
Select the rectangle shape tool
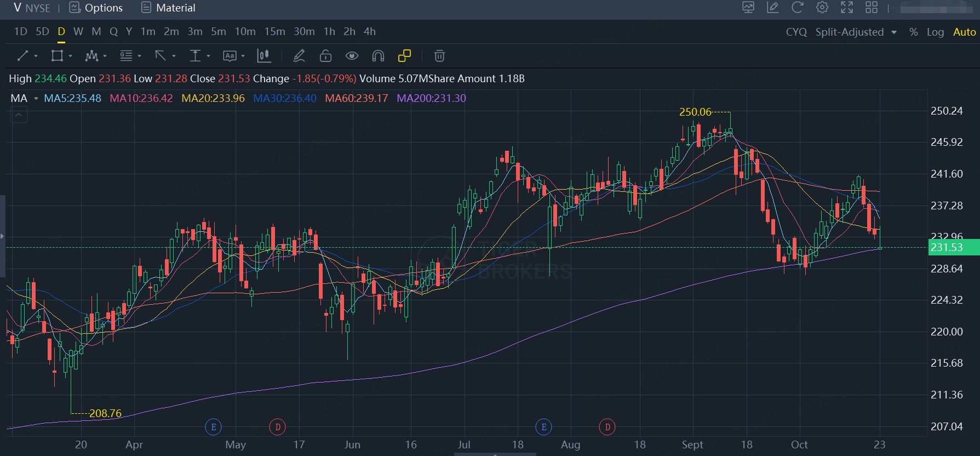click(x=57, y=56)
